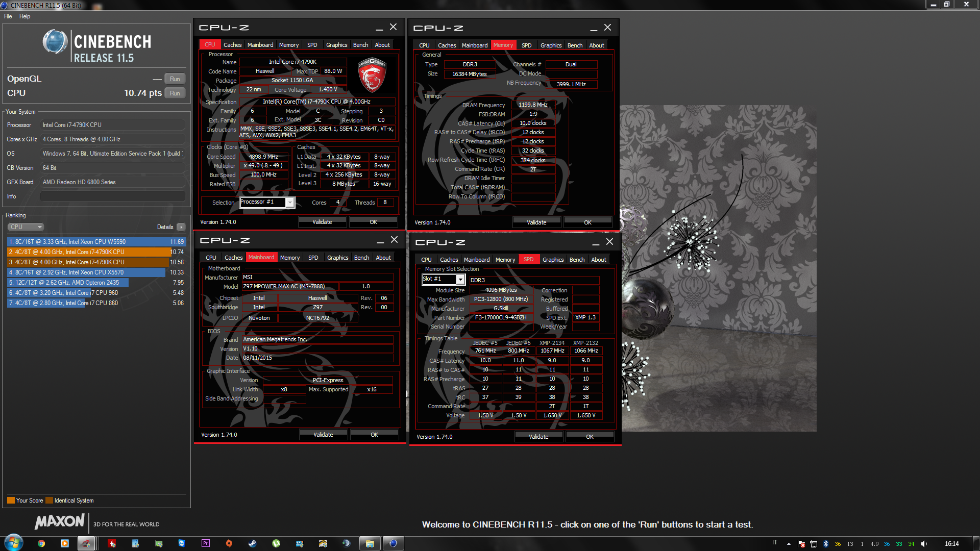Open Action Center flag tray icon
The width and height of the screenshot is (980, 551).
801,543
